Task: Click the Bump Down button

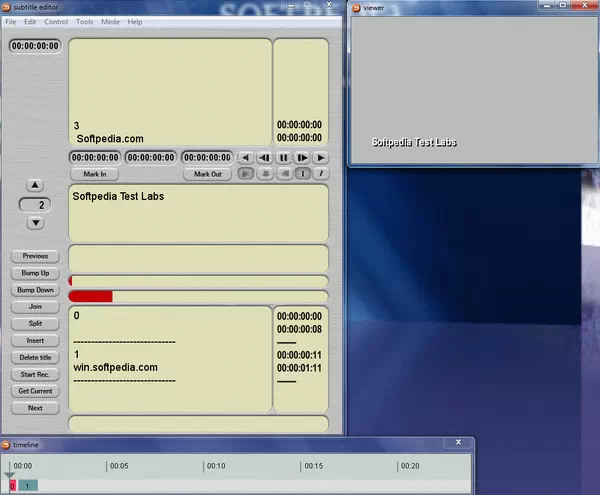Action: point(35,290)
